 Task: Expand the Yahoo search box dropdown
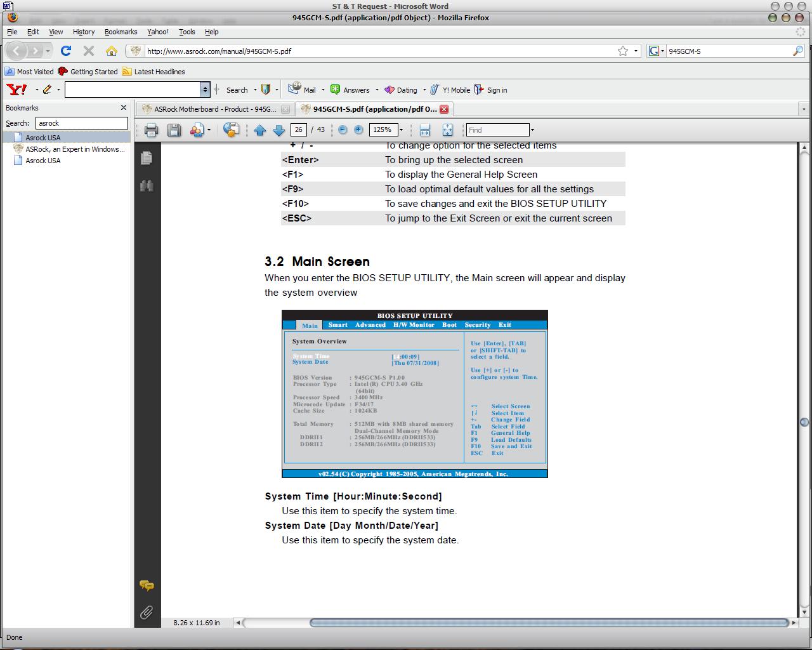[204, 90]
